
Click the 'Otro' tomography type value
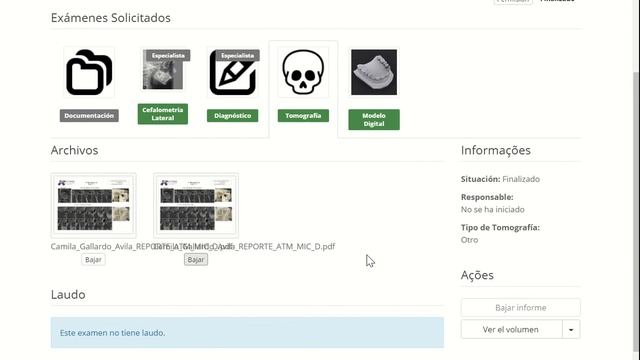pos(469,240)
